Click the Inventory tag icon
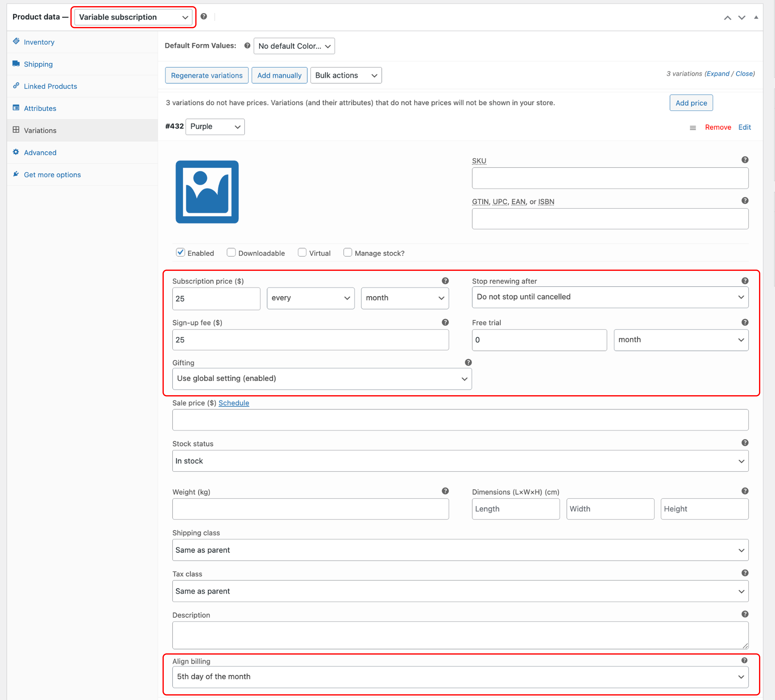This screenshot has width=775, height=700. (x=16, y=41)
